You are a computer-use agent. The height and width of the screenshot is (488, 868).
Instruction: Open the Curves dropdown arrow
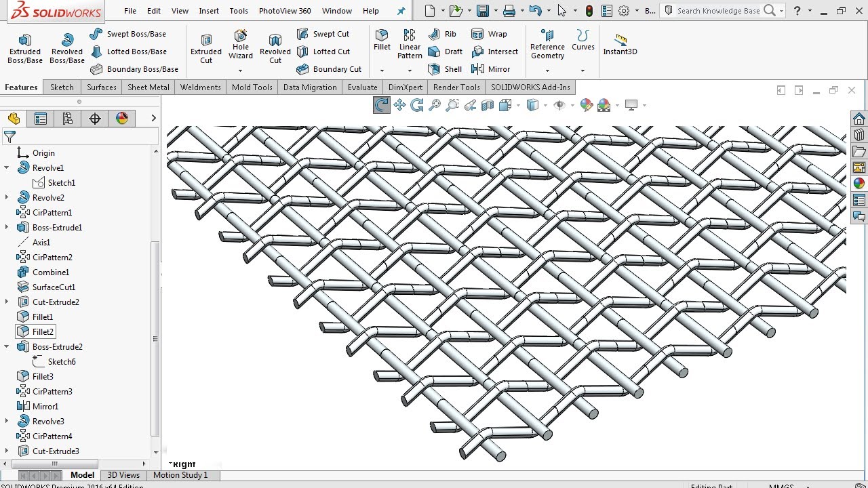pyautogui.click(x=583, y=70)
